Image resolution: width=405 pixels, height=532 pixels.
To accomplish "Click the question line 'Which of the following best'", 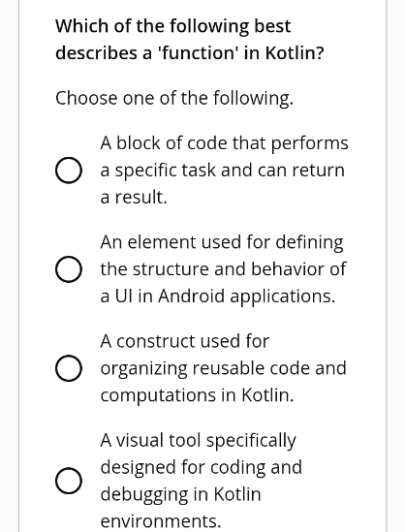I will point(173,26).
